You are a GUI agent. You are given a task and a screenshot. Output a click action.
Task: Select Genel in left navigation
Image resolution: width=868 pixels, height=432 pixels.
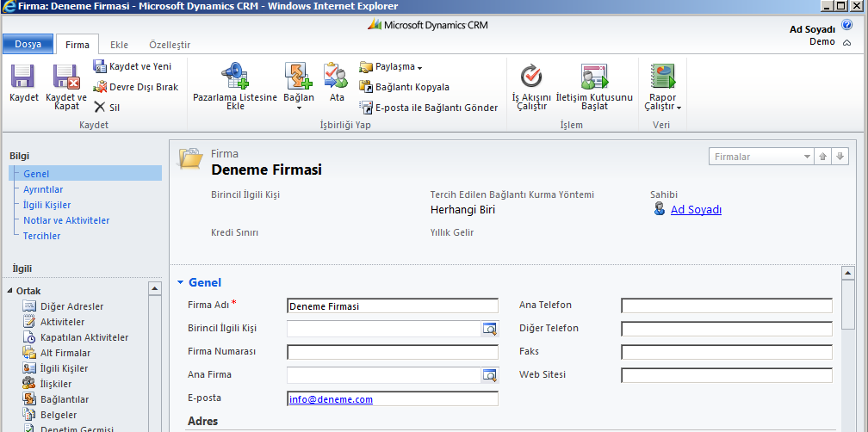click(85, 174)
